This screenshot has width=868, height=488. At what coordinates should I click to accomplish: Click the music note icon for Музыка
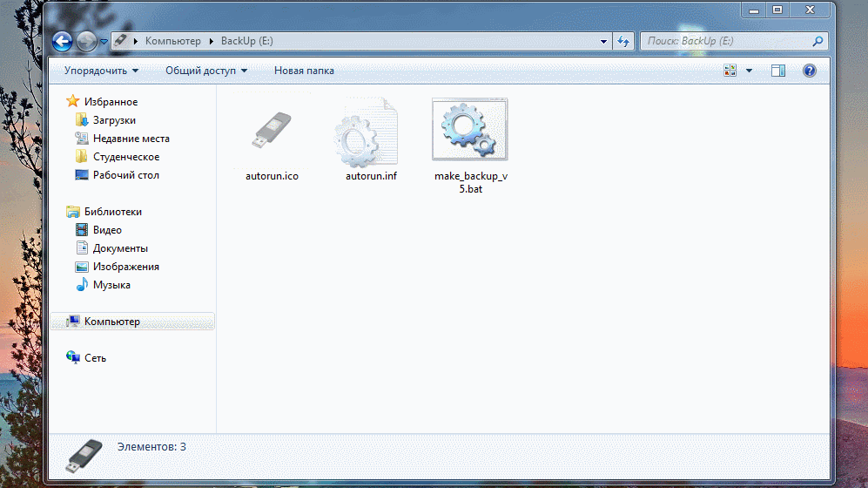pos(82,284)
